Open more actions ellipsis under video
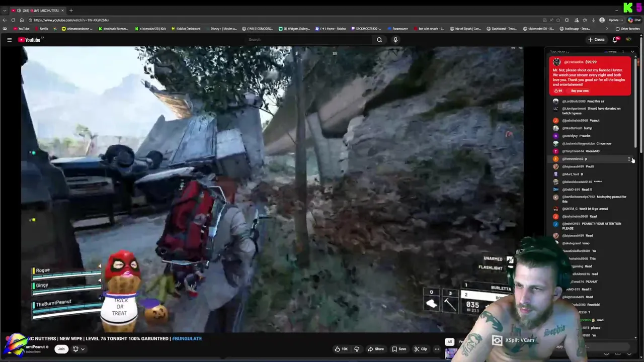The image size is (644, 362). (437, 349)
